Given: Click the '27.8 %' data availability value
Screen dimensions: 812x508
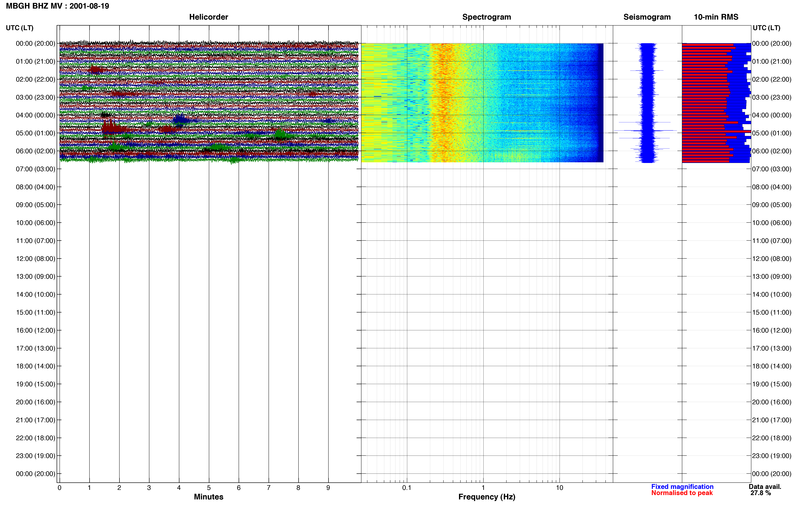Looking at the screenshot, I should click(x=761, y=493).
